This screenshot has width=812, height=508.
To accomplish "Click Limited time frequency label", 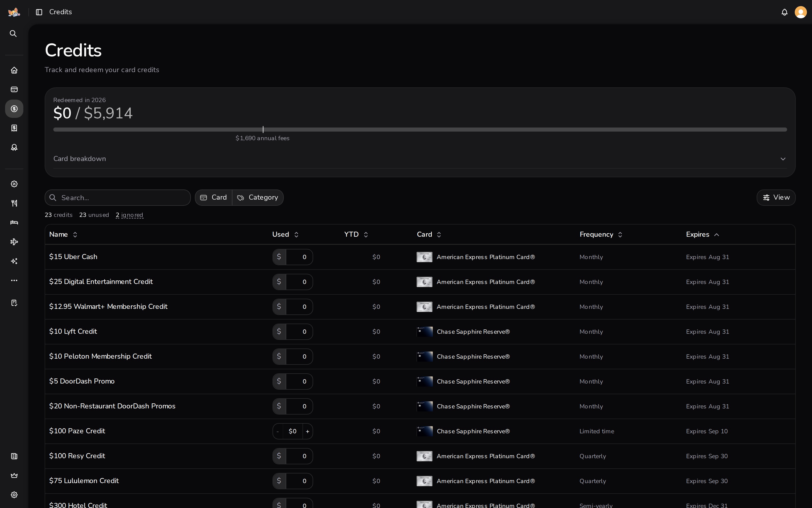I will (x=597, y=431).
